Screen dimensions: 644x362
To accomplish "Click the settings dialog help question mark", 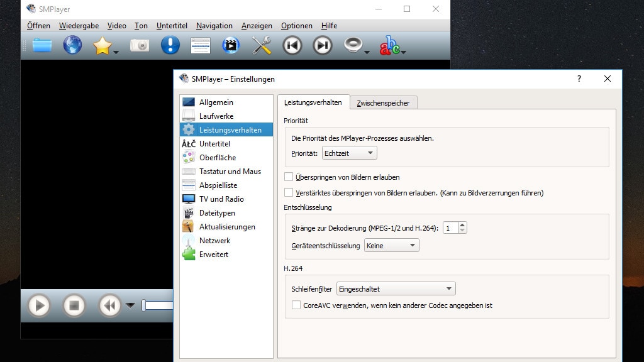I will coord(579,79).
